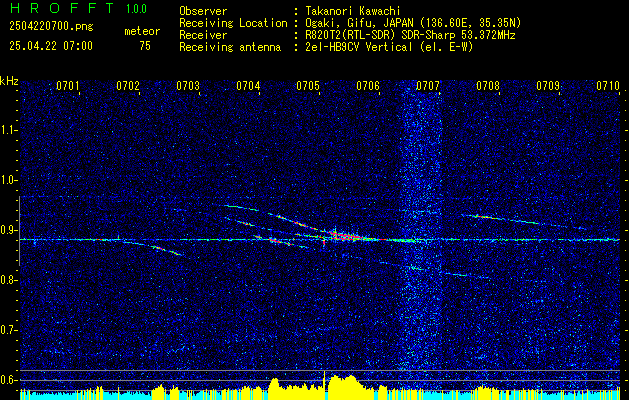Click the R820T2(RTL-SDR) receiver text
The image size is (629, 400).
click(x=410, y=35)
